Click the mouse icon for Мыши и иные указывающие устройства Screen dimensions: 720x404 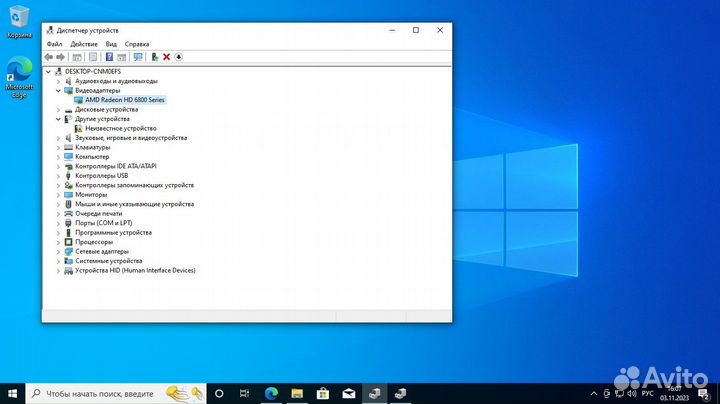(x=68, y=204)
